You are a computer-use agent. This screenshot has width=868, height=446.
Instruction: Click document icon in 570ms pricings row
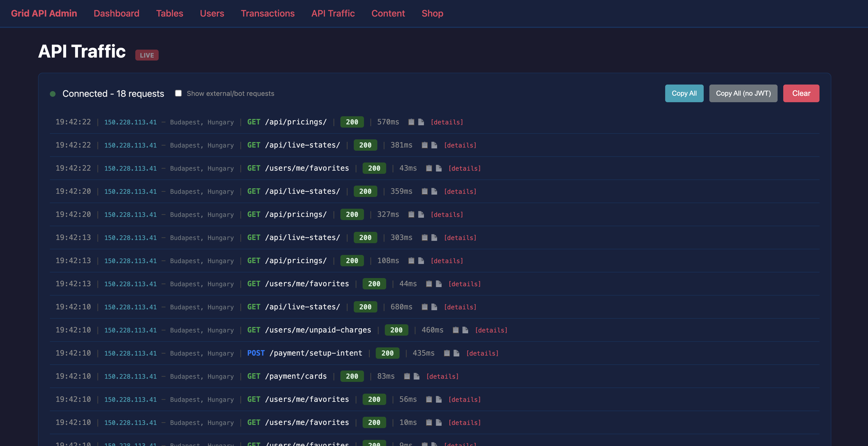tap(421, 122)
